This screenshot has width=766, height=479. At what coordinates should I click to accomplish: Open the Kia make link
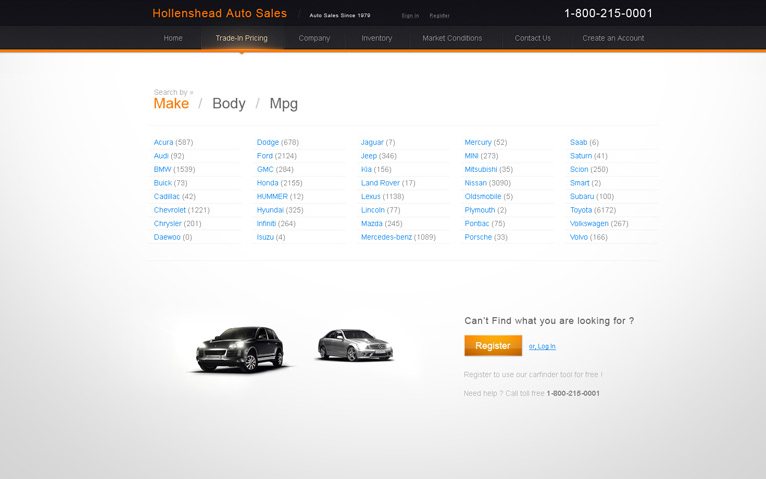pyautogui.click(x=366, y=169)
